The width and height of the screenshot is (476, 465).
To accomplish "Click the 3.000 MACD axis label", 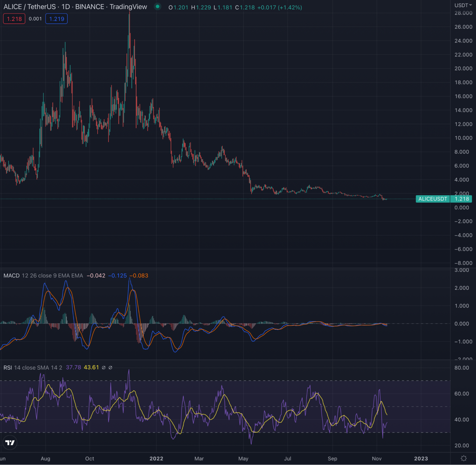I will coord(461,270).
